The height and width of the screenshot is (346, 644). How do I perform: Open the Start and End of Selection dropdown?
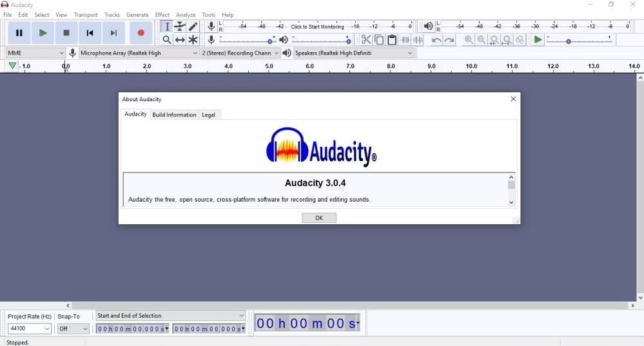pos(170,316)
